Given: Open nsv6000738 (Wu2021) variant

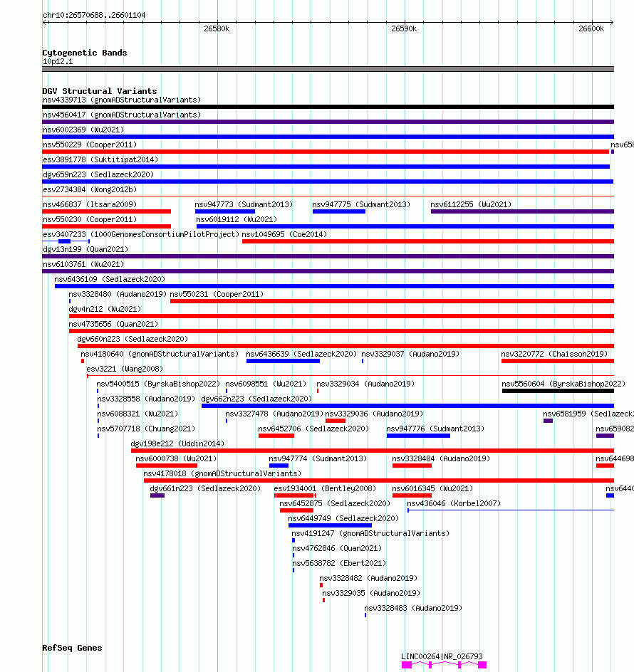Looking at the screenshot, I should pos(176,460).
